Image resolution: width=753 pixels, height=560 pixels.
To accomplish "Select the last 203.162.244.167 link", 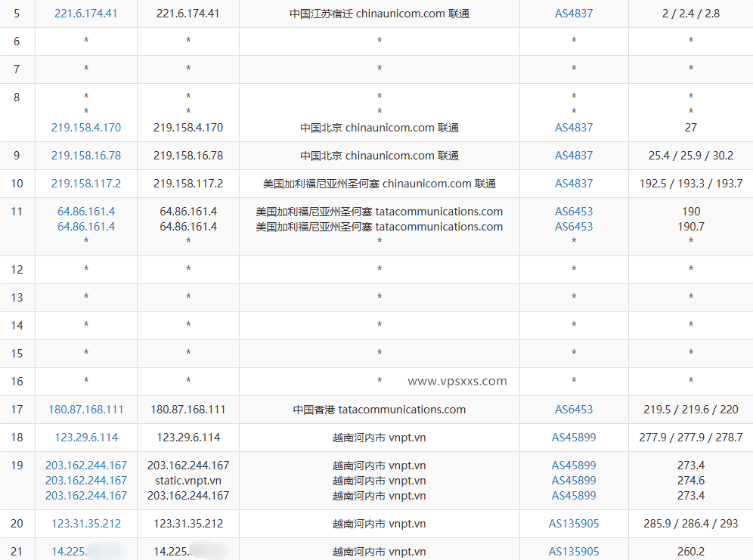I will click(x=85, y=496).
